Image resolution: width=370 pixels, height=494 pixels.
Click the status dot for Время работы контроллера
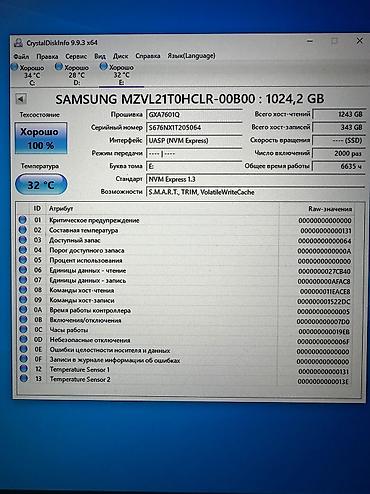(23, 309)
